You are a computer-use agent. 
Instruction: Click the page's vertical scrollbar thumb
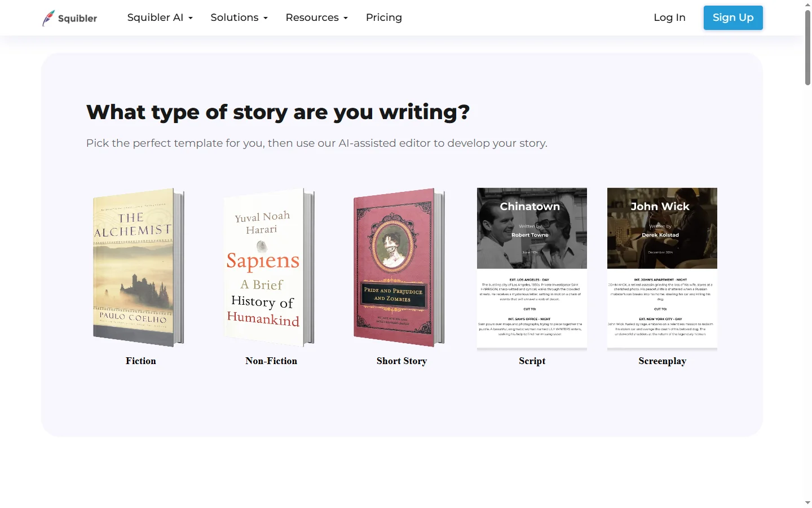[x=807, y=48]
